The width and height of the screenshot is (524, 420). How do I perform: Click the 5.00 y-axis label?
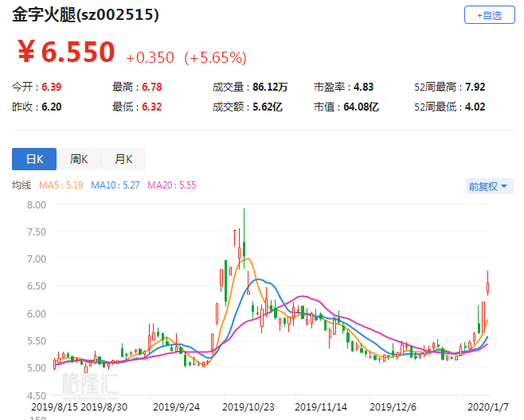[37, 368]
